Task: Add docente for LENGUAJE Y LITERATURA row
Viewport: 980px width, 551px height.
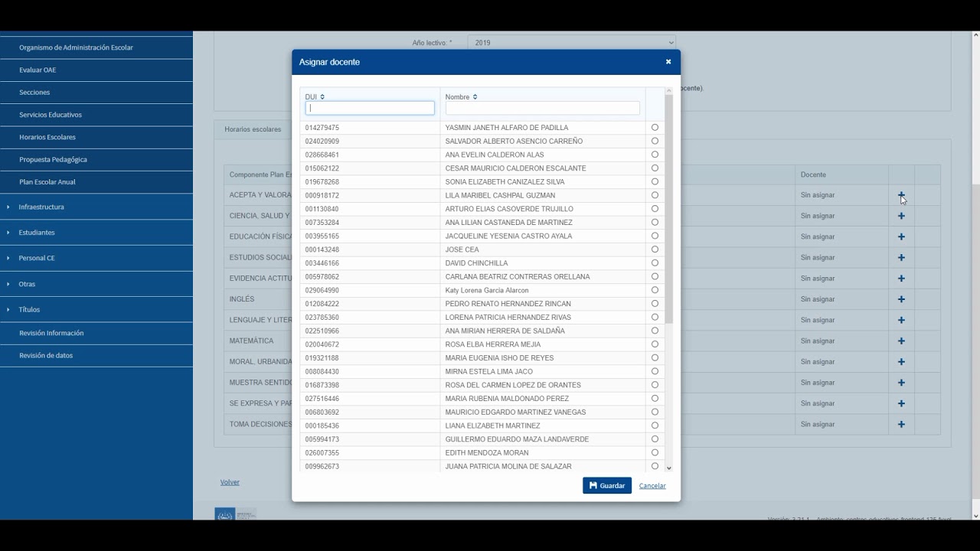Action: [901, 320]
